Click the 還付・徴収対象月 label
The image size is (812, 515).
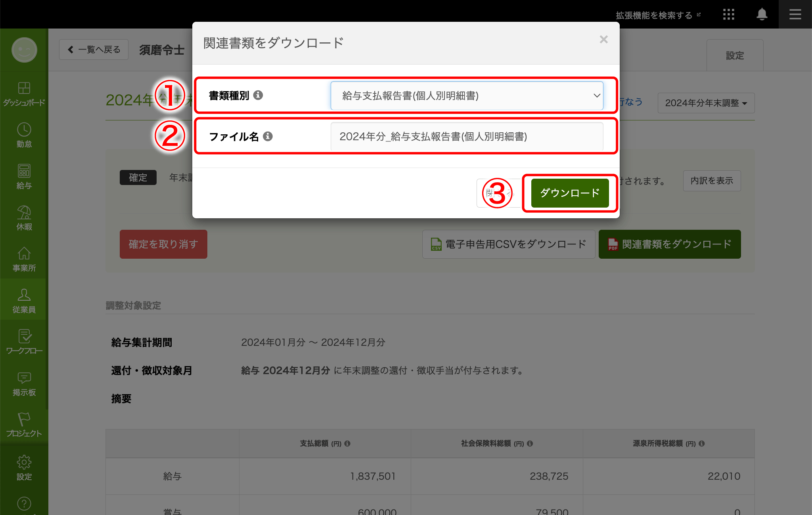[151, 370]
